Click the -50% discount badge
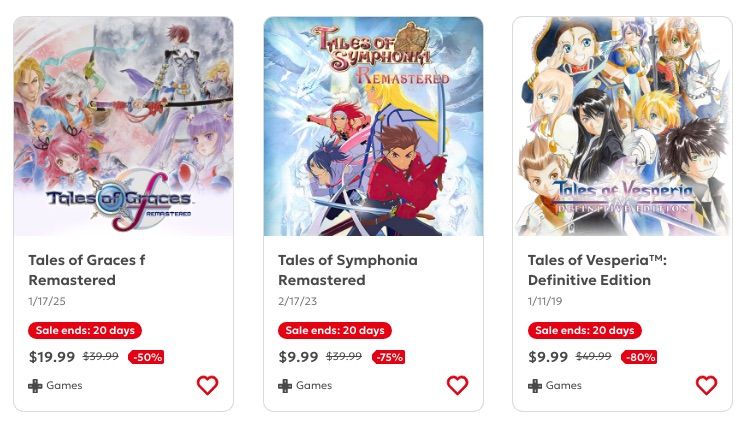 pyautogui.click(x=146, y=357)
